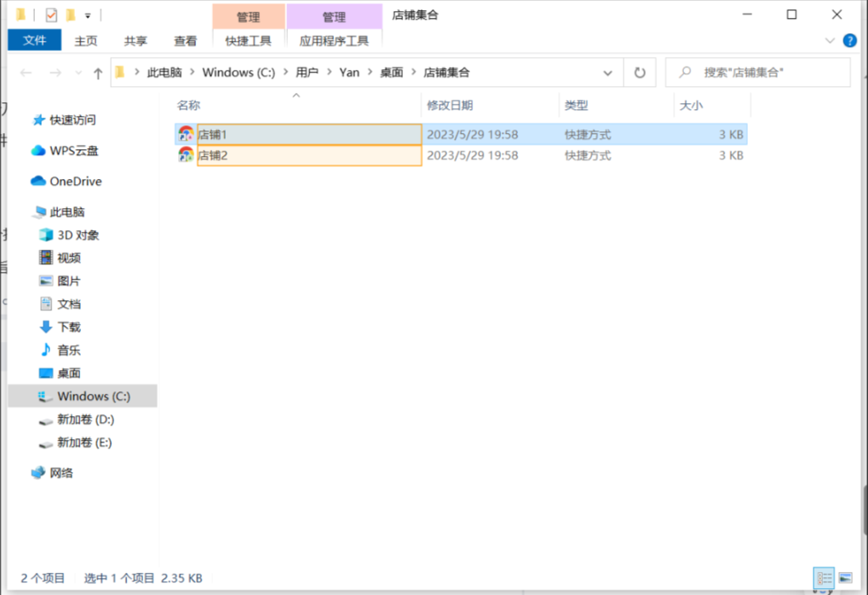This screenshot has height=595, width=868.
Task: Expand the ribbon with the chevron
Action: (x=830, y=40)
